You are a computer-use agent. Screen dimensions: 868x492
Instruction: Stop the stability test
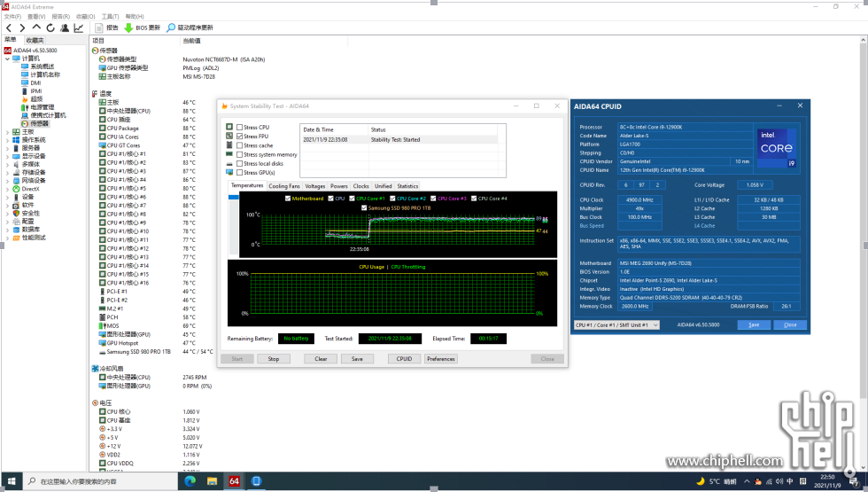pos(274,359)
